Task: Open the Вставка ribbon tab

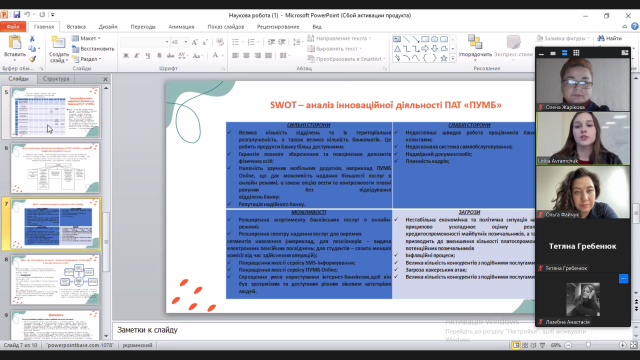Action: [76, 27]
